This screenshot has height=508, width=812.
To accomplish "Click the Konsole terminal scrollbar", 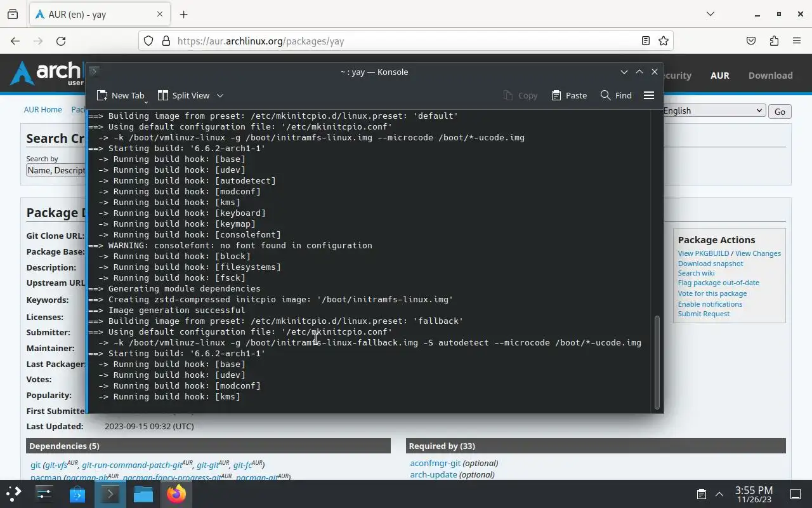I will tap(657, 362).
